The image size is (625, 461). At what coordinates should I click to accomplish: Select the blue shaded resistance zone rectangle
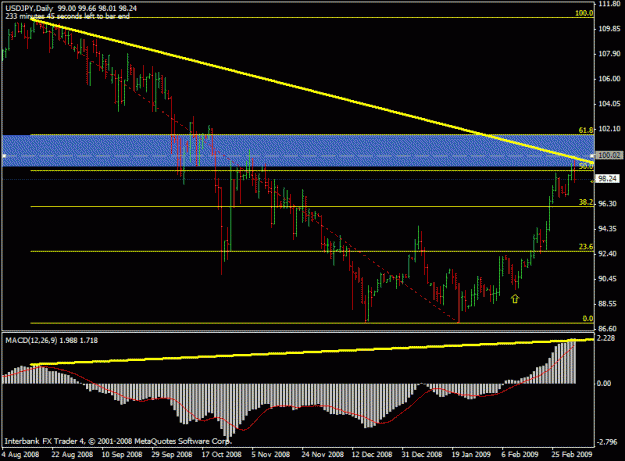coord(298,151)
